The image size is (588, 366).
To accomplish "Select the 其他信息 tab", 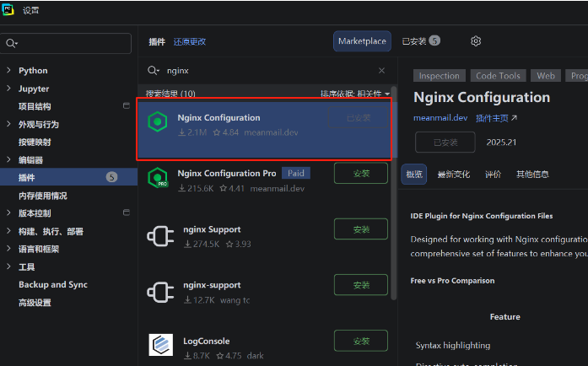I will 532,175.
